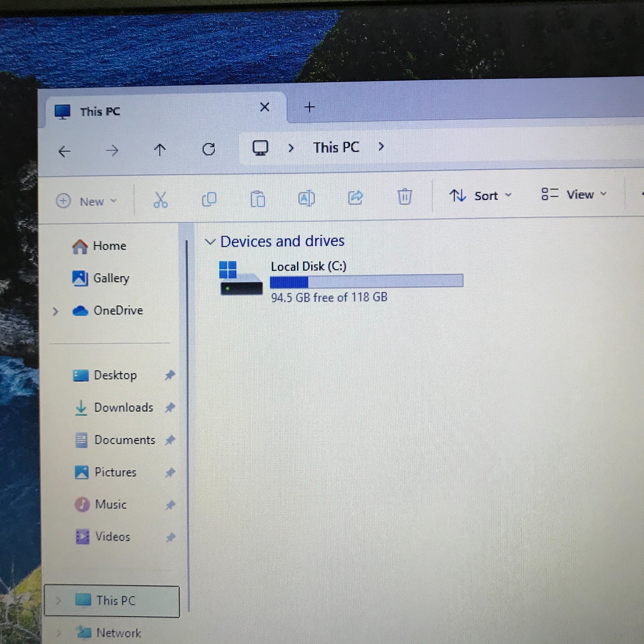This screenshot has height=644, width=644.
Task: Select the Delete trash icon
Action: (x=405, y=196)
